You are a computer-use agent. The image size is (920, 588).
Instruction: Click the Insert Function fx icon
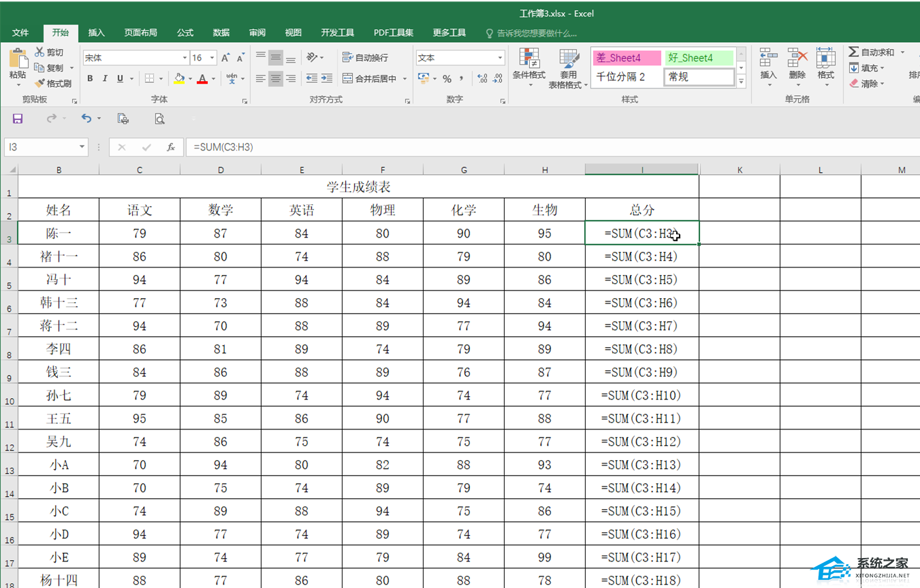click(171, 147)
